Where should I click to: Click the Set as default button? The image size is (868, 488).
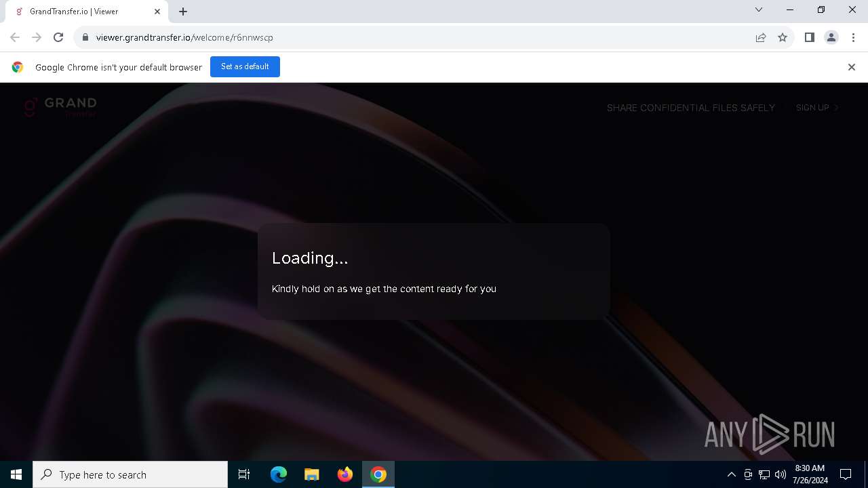click(245, 66)
